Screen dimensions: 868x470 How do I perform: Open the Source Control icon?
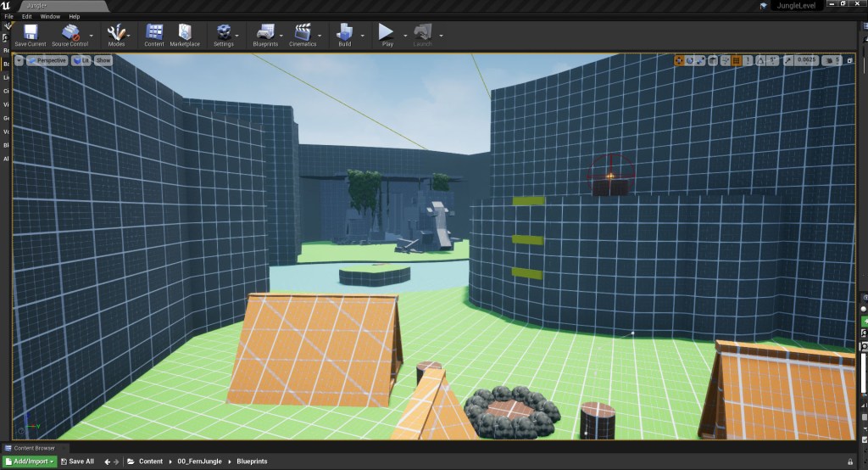[71, 33]
